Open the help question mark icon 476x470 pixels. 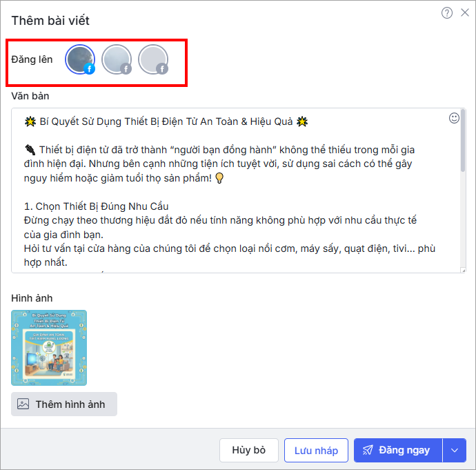(447, 13)
